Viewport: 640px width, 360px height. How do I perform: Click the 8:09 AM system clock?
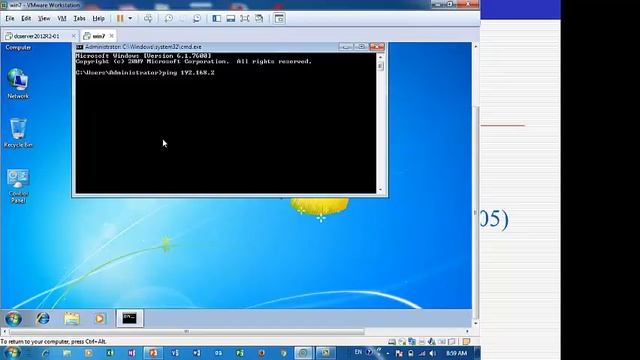456,353
